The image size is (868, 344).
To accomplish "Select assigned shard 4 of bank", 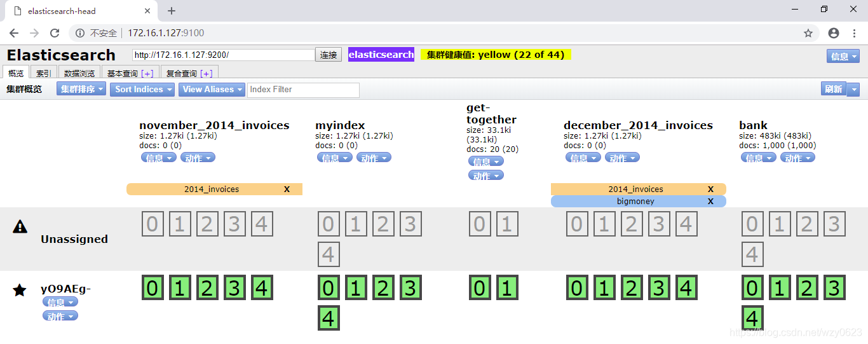I will click(x=752, y=318).
